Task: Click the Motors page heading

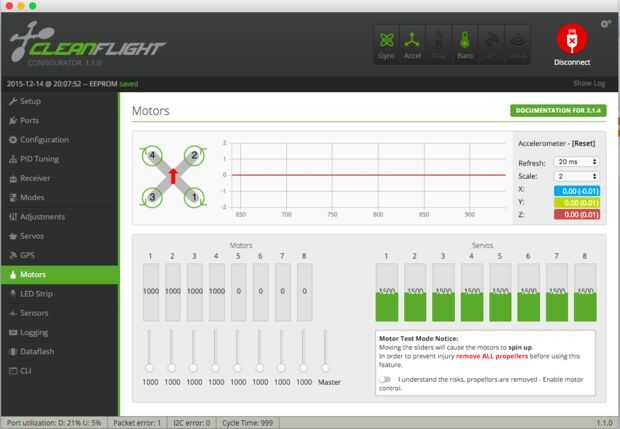Action: (151, 111)
